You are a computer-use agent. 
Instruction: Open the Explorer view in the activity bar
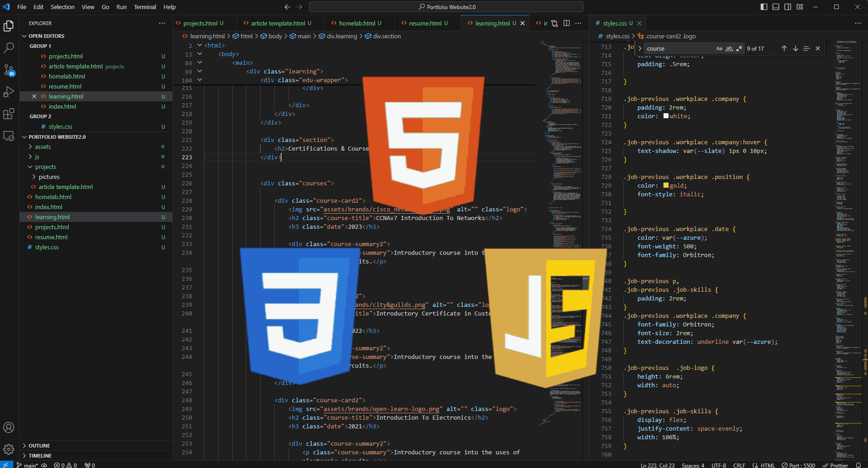(9, 26)
